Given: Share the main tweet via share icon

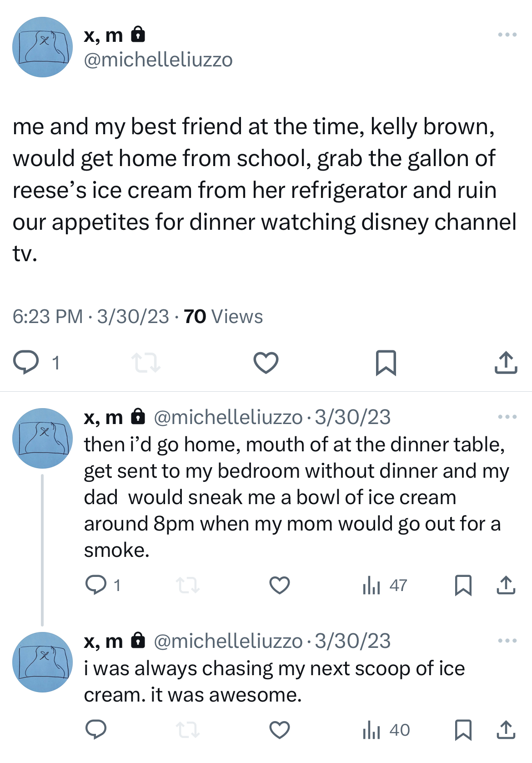Looking at the screenshot, I should [506, 363].
